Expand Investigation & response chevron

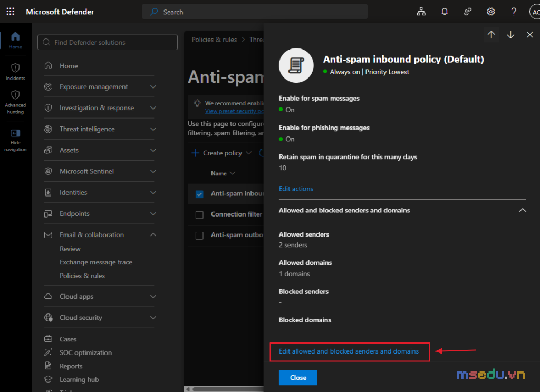(153, 107)
